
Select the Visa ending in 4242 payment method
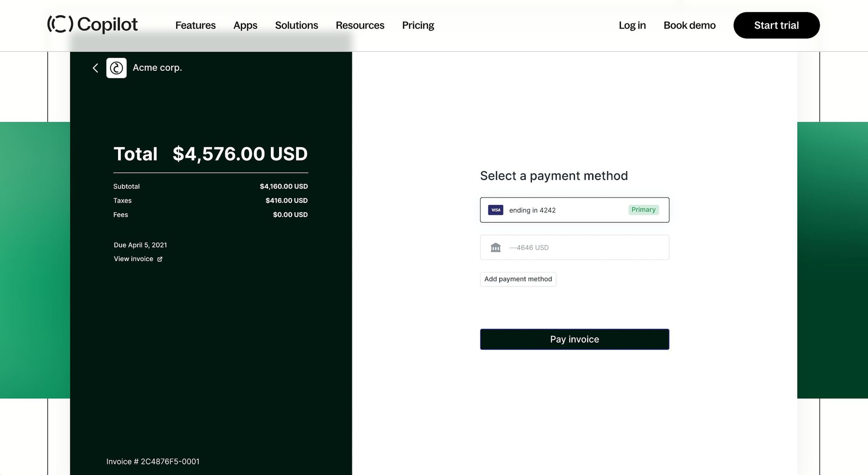click(x=564, y=210)
